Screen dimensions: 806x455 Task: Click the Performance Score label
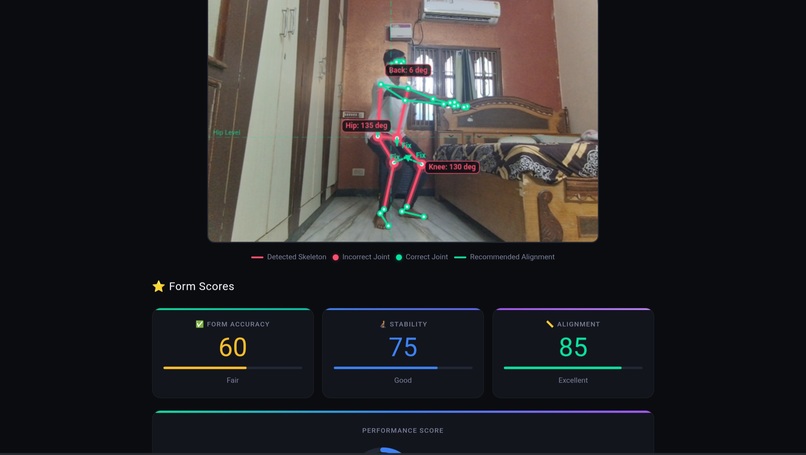click(402, 431)
